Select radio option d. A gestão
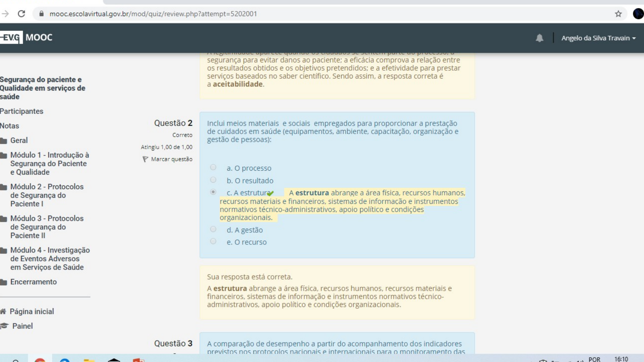The width and height of the screenshot is (644, 362). click(x=213, y=229)
